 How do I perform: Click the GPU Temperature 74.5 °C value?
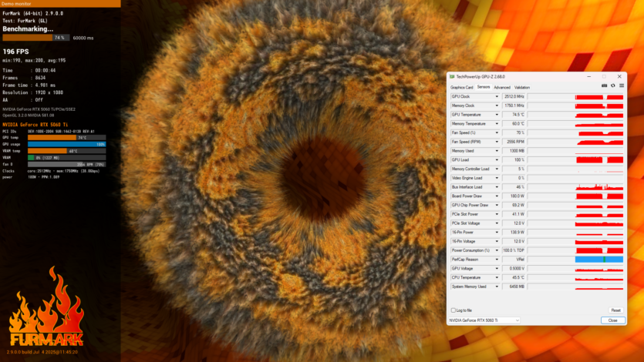click(514, 115)
